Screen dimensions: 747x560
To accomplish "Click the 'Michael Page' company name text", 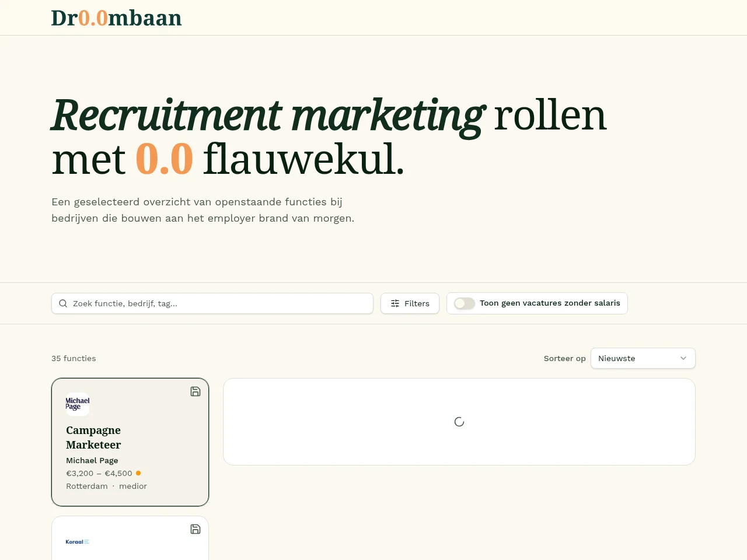I will tap(92, 460).
